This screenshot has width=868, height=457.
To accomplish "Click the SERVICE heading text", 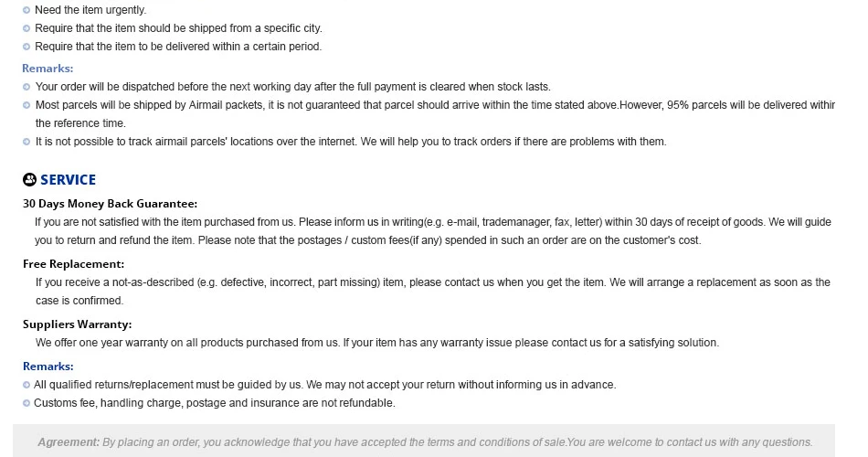I will [69, 180].
